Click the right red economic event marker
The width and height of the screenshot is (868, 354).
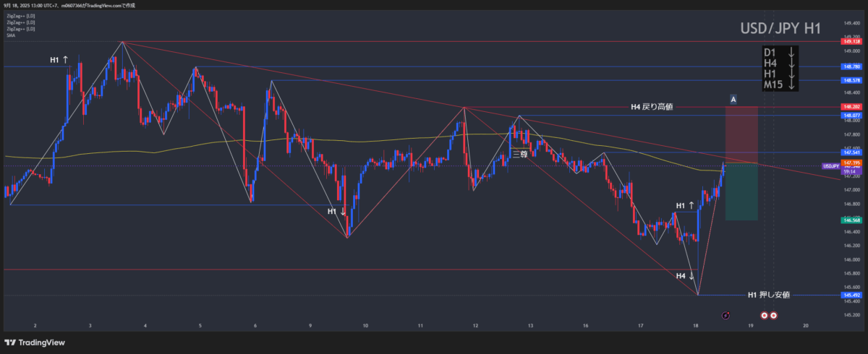point(773,316)
